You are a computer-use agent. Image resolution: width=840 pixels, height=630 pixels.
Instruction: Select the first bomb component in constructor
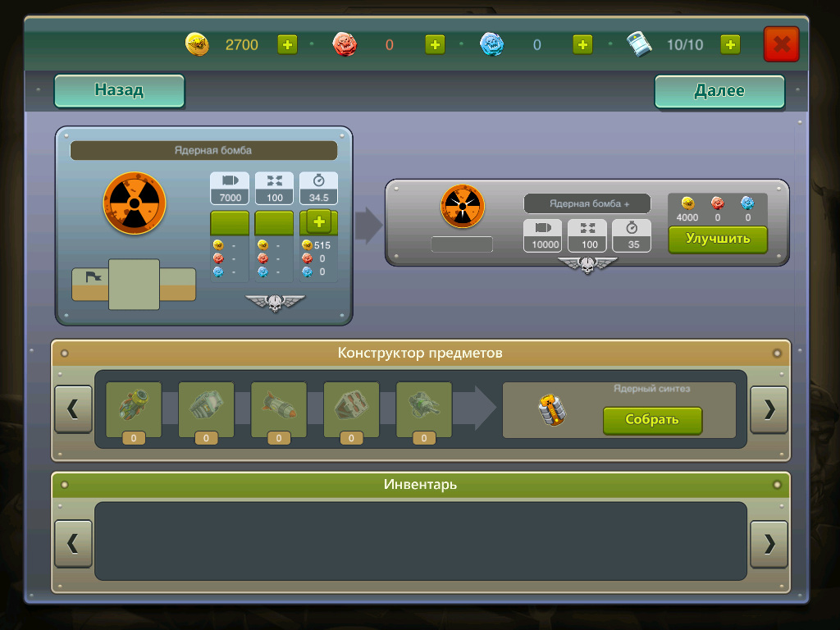pos(134,409)
